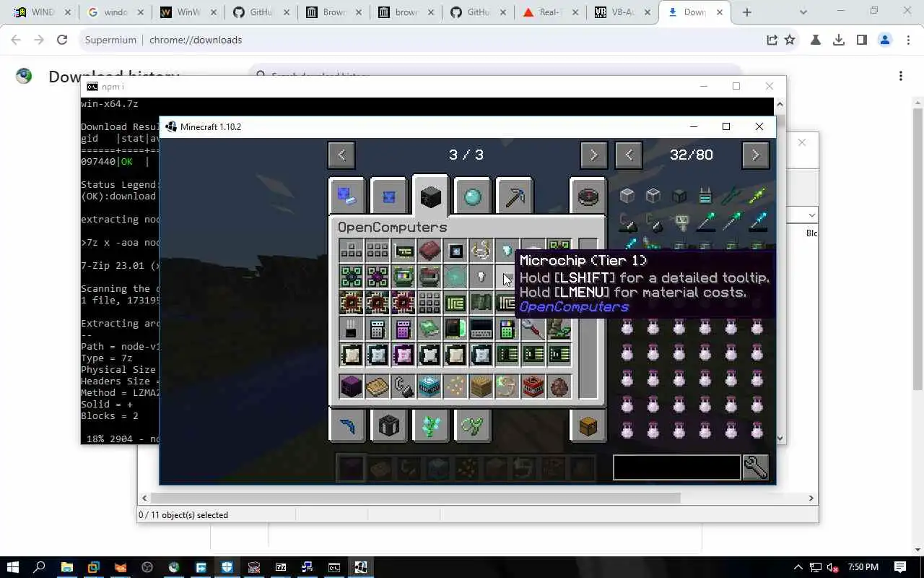Pick the black cube with white dot item
Image resolution: width=924 pixels, height=578 pixels.
pyautogui.click(x=456, y=251)
